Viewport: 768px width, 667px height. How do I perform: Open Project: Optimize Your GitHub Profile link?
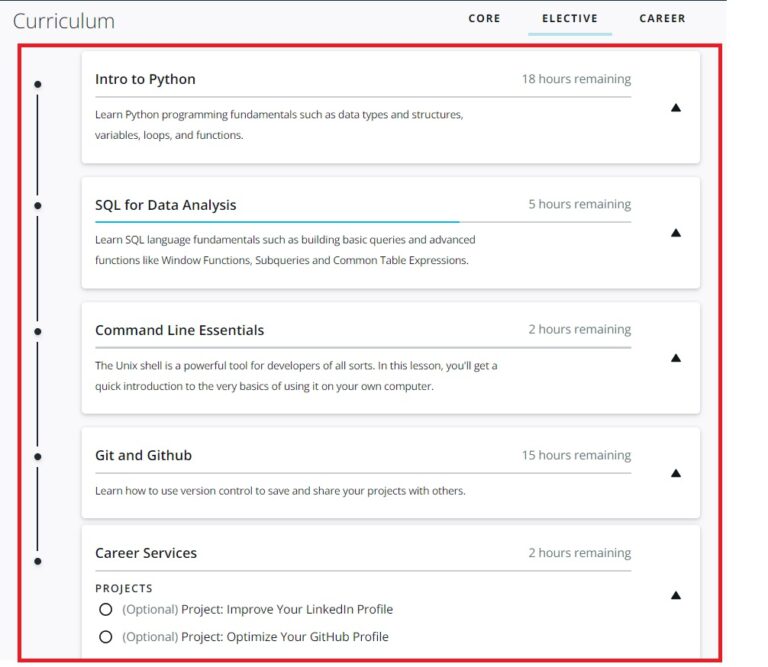pyautogui.click(x=285, y=637)
